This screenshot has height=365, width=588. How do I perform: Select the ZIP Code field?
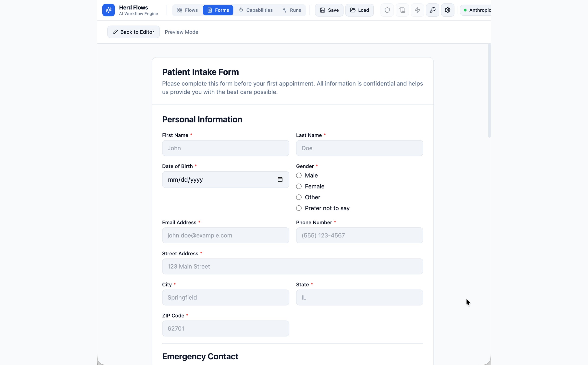click(x=226, y=329)
